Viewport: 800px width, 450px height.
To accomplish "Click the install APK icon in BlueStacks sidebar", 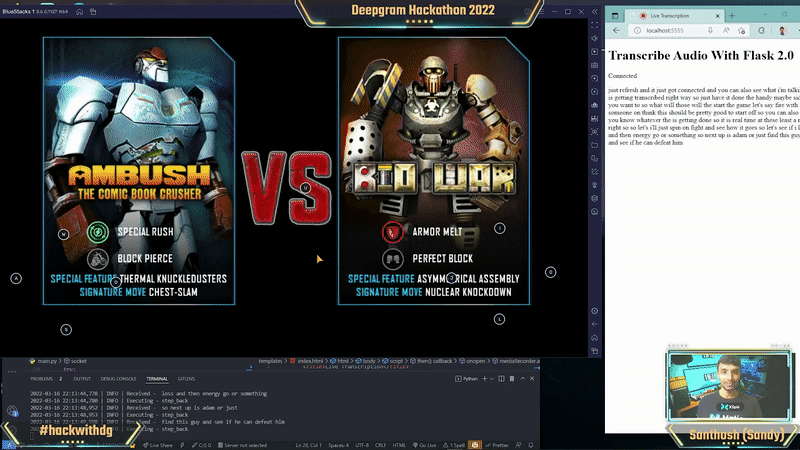I will pyautogui.click(x=594, y=118).
